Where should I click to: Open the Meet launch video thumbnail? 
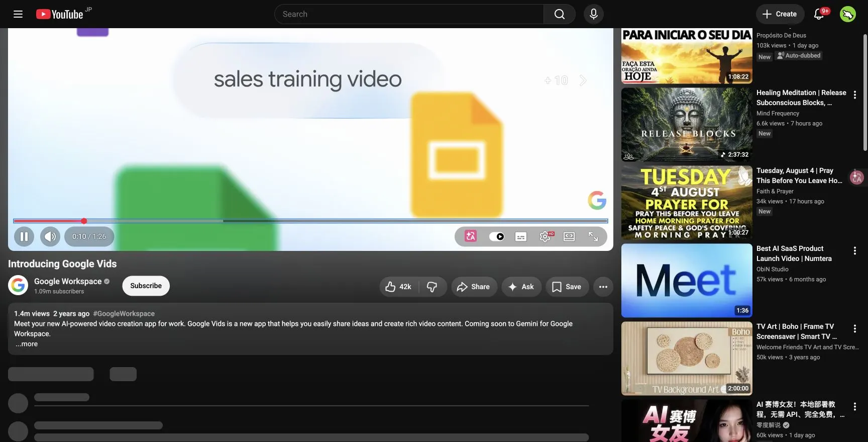pyautogui.click(x=687, y=281)
